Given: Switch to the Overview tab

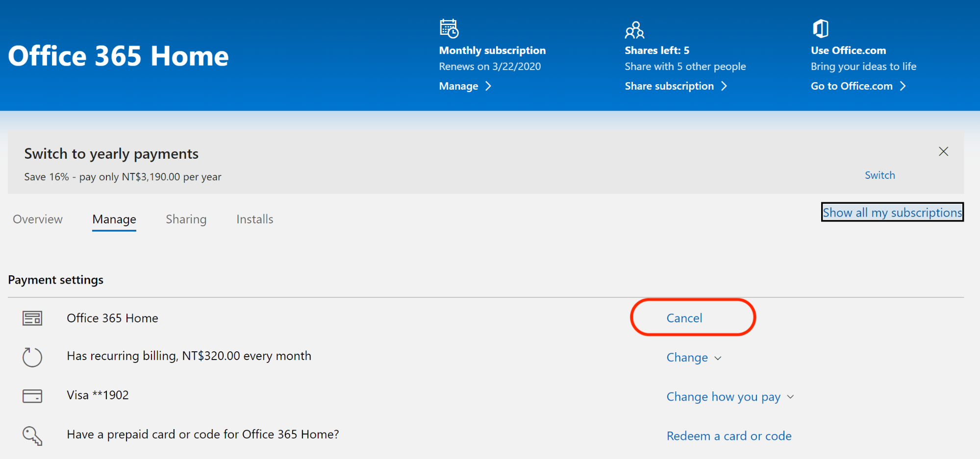Looking at the screenshot, I should pos(38,219).
